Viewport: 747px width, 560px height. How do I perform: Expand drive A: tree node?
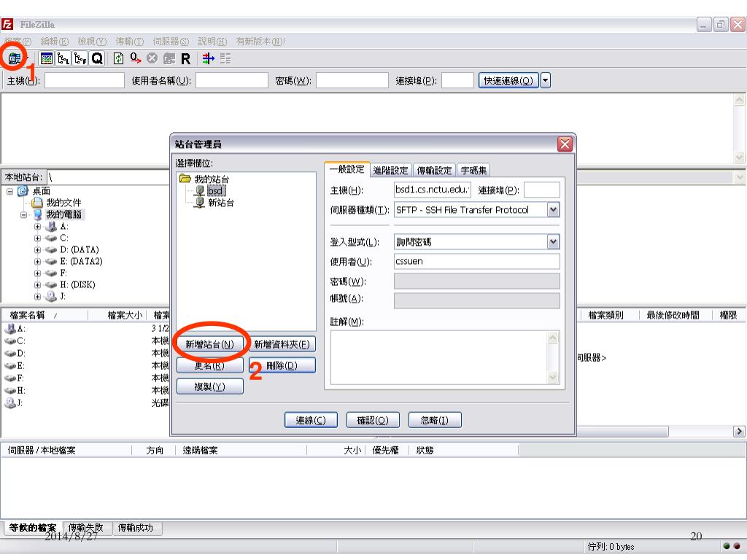pyautogui.click(x=37, y=227)
